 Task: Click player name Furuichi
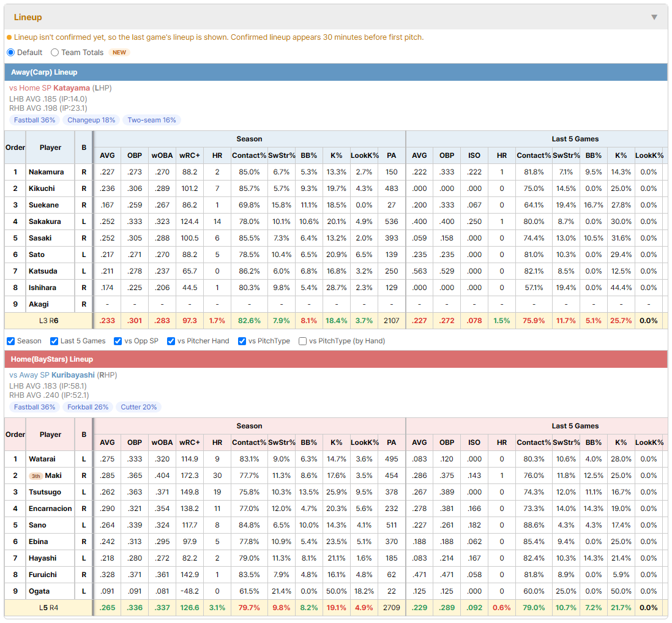(42, 575)
